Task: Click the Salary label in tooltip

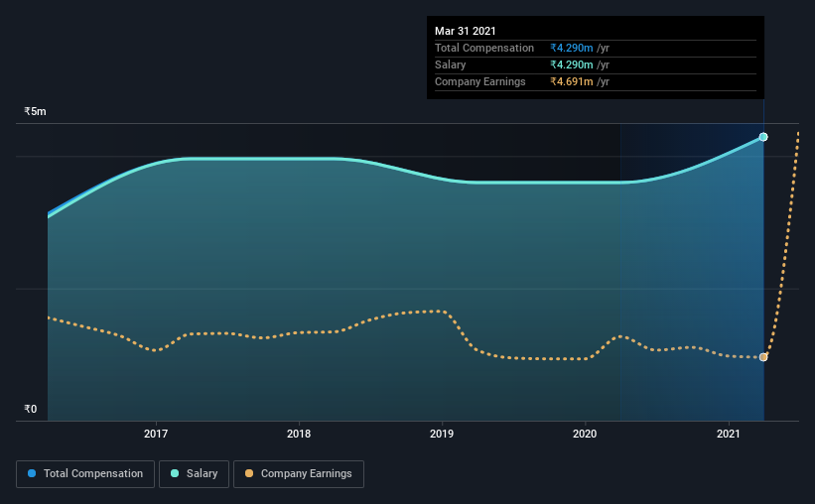Action: point(450,64)
